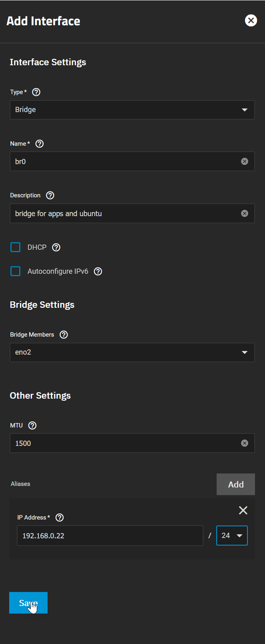Remove the 192.168.0.22 alias entry
This screenshot has height=644, width=265.
(x=243, y=510)
